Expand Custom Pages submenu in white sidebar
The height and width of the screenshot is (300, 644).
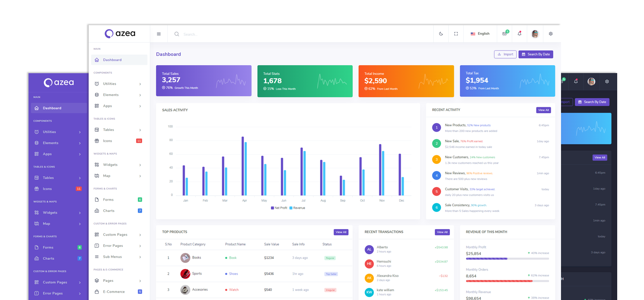click(x=118, y=235)
